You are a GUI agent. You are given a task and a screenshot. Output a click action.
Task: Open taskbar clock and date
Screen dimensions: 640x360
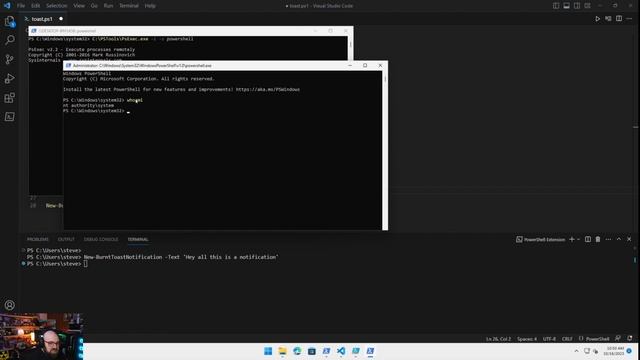(615, 351)
